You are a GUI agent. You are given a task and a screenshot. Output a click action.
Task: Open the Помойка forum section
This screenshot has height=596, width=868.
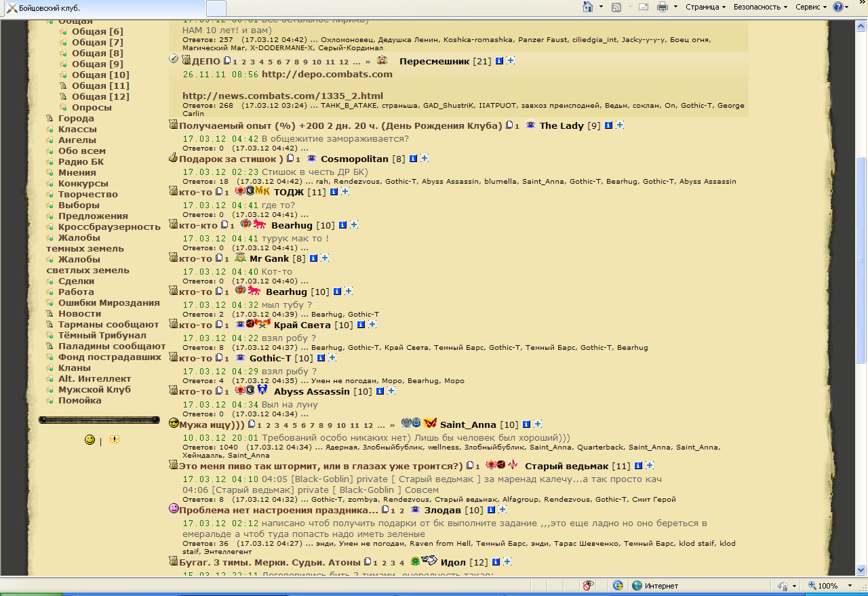80,400
